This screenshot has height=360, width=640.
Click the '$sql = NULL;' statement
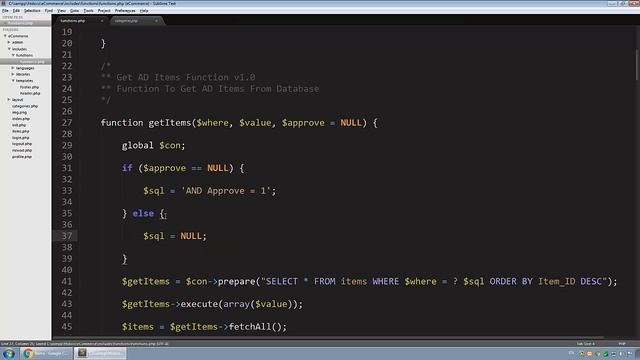[175, 236]
